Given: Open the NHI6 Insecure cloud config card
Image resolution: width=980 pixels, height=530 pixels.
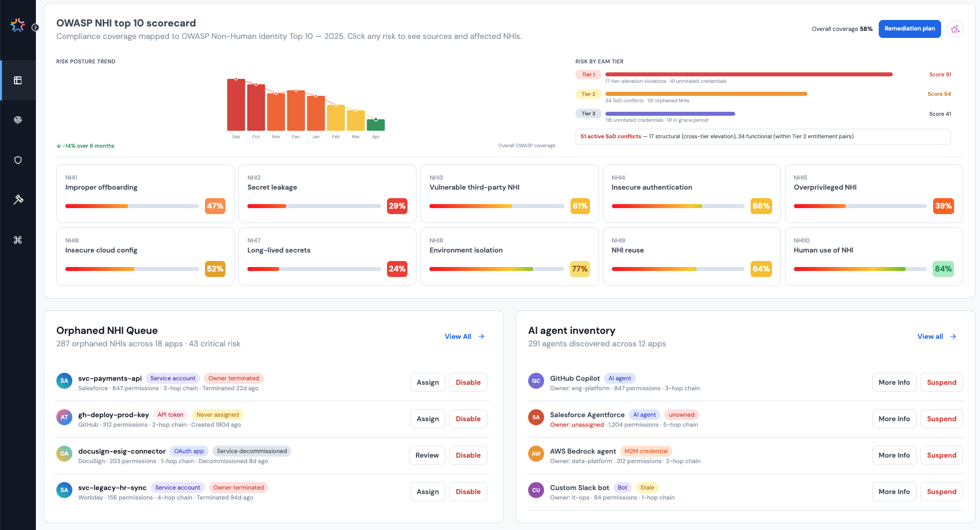Looking at the screenshot, I should coord(145,257).
